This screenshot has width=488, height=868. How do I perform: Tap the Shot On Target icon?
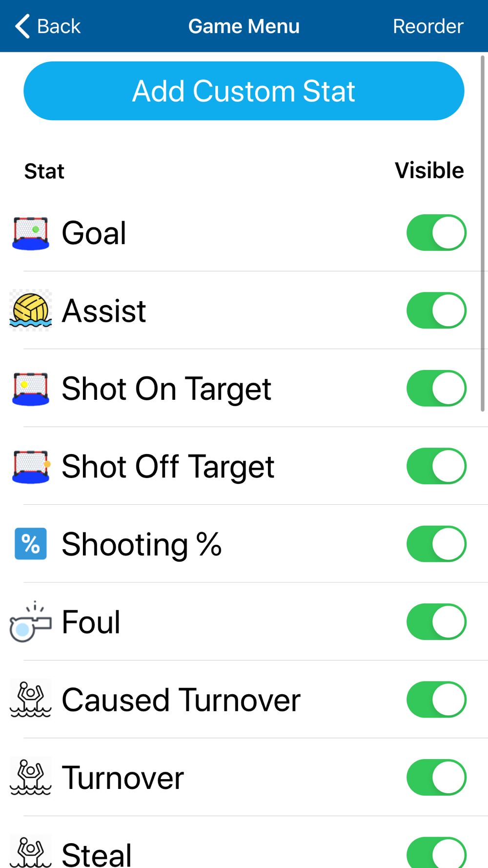pos(30,389)
